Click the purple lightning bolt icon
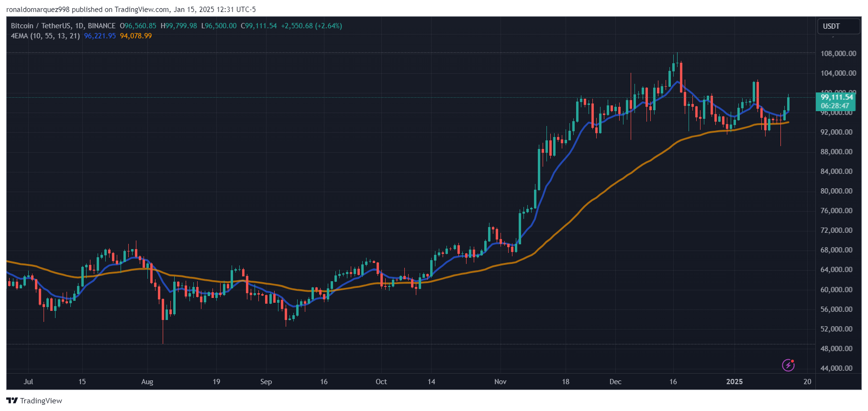868x411 pixels. (x=788, y=365)
